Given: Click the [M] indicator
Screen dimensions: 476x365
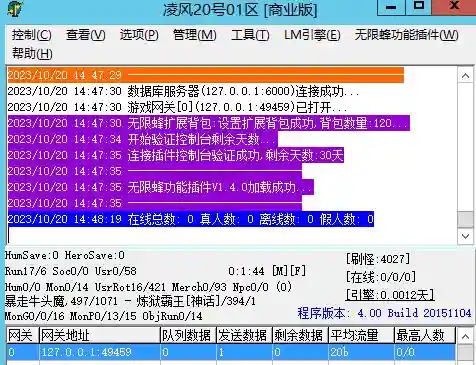Looking at the screenshot, I should pyautogui.click(x=280, y=271).
